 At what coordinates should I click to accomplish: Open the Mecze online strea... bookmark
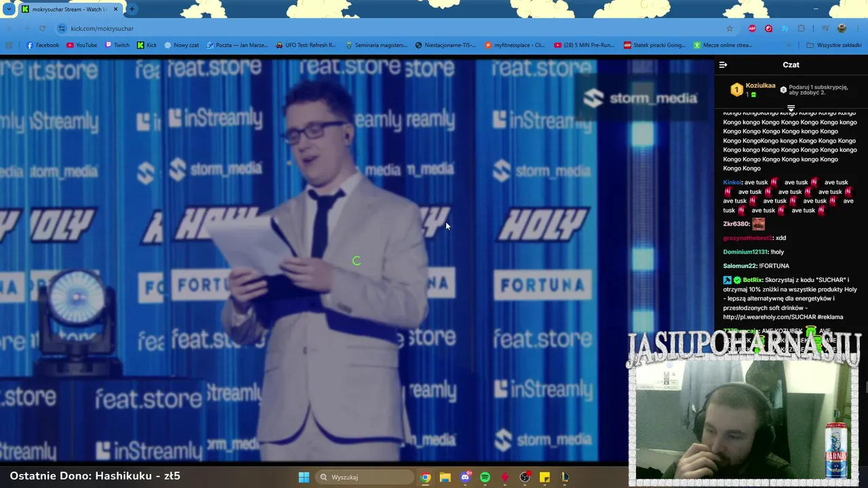pos(722,45)
